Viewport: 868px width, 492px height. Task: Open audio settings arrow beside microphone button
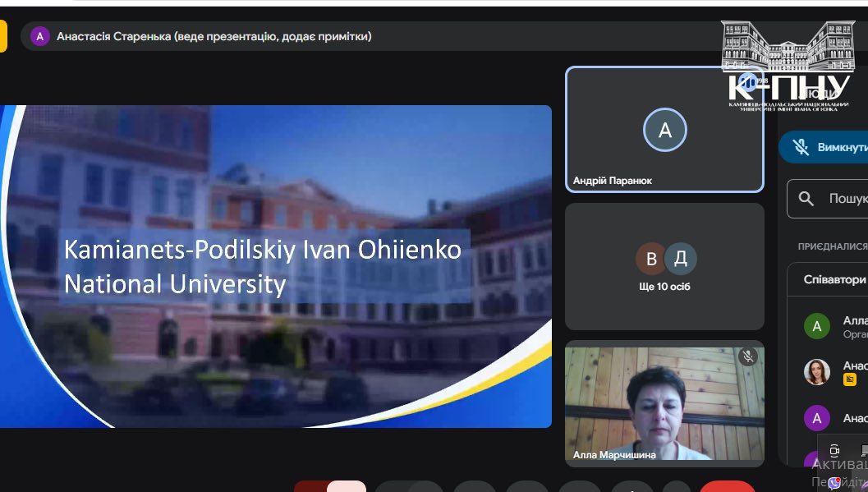point(312,485)
